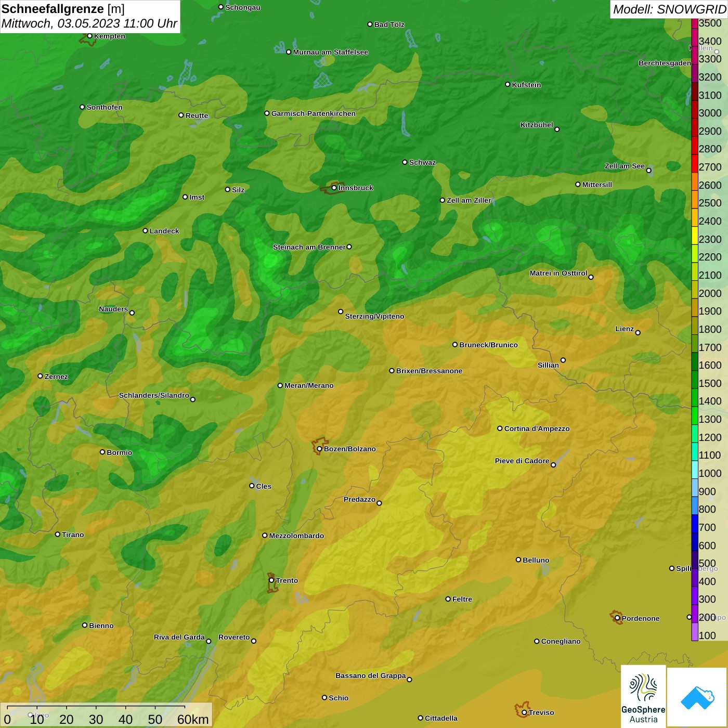Click the Matrei in Osttirol label
The width and height of the screenshot is (728, 728).
click(558, 273)
